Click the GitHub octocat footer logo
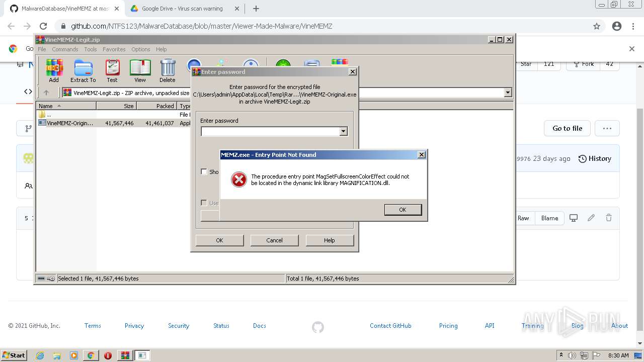Viewport: 644px width, 362px height. click(x=318, y=327)
